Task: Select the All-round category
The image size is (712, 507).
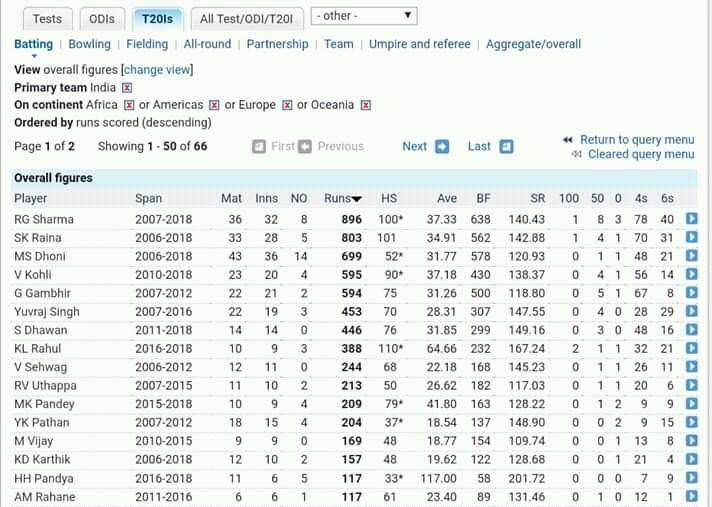Action: coord(208,44)
